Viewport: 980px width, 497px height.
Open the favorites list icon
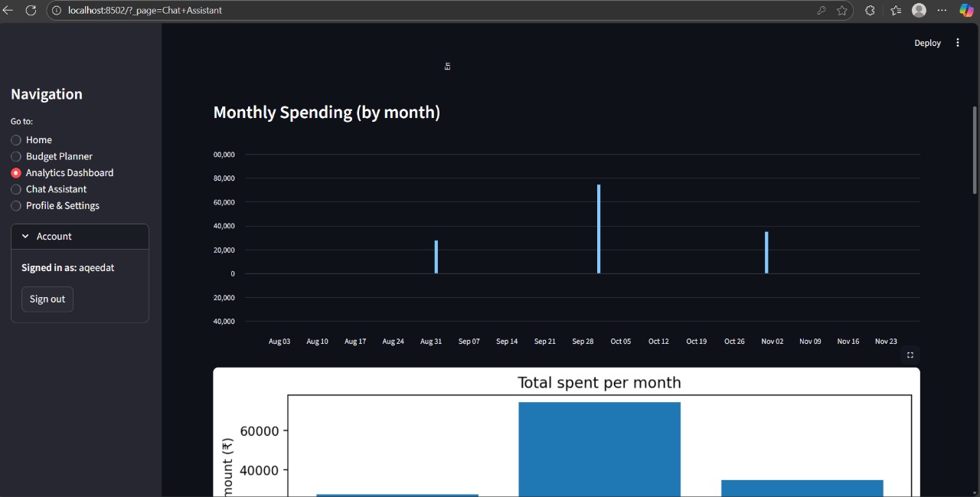896,10
